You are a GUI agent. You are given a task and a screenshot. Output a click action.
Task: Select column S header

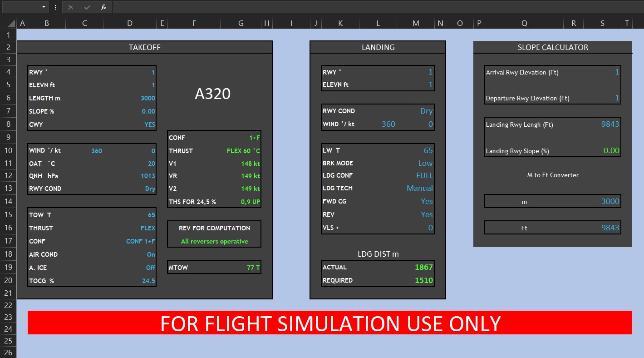coord(602,24)
